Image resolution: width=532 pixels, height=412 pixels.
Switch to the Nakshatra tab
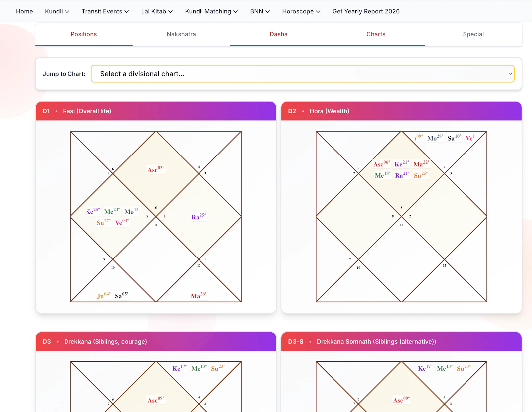[181, 34]
